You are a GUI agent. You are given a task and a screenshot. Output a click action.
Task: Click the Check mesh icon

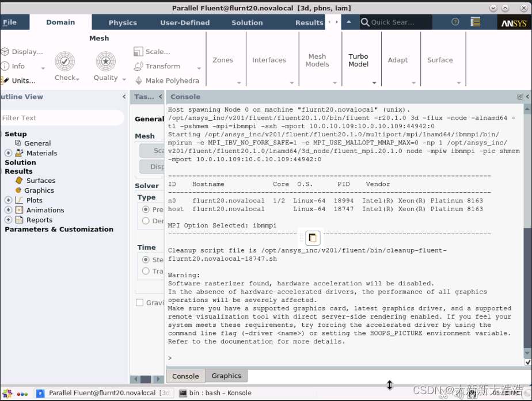tap(64, 61)
